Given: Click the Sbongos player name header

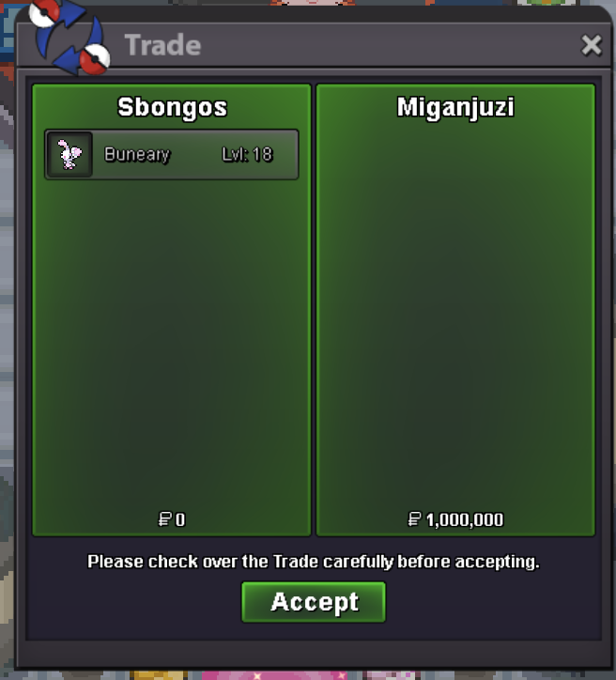Looking at the screenshot, I should [x=172, y=107].
